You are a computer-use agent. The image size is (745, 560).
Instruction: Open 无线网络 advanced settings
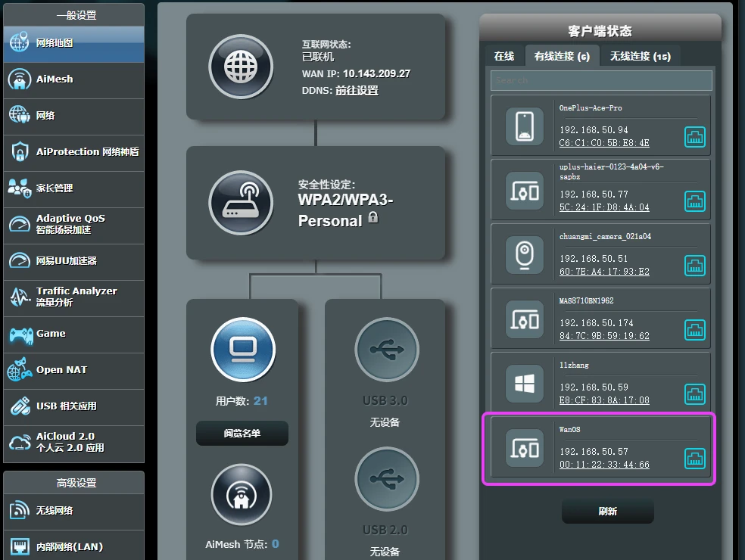click(x=73, y=511)
